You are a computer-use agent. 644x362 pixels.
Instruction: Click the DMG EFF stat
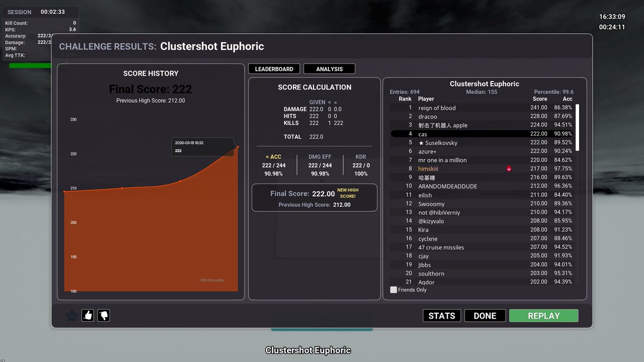[x=320, y=165]
